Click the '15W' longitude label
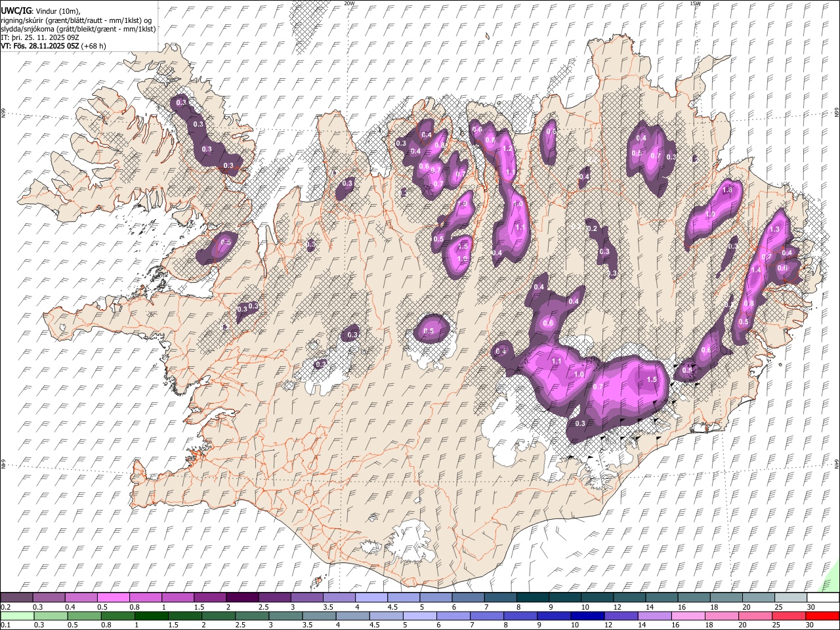This screenshot has height=630, width=840. click(x=695, y=3)
